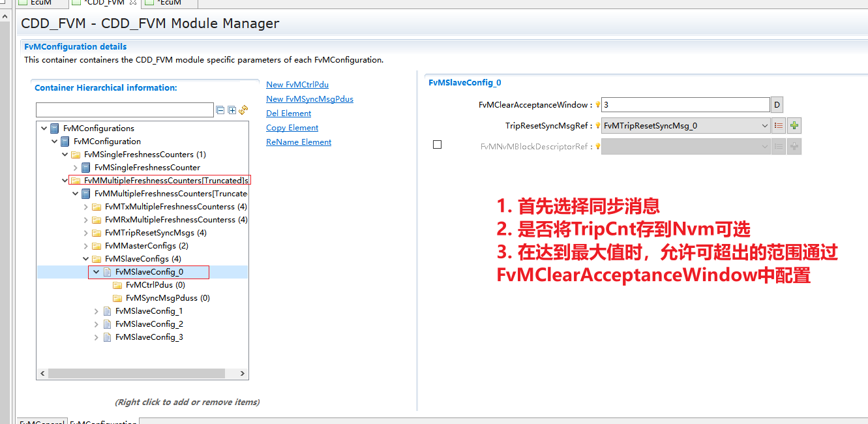Click the tree horizontal scrollbar right arrow
The height and width of the screenshot is (424, 868).
click(x=242, y=374)
